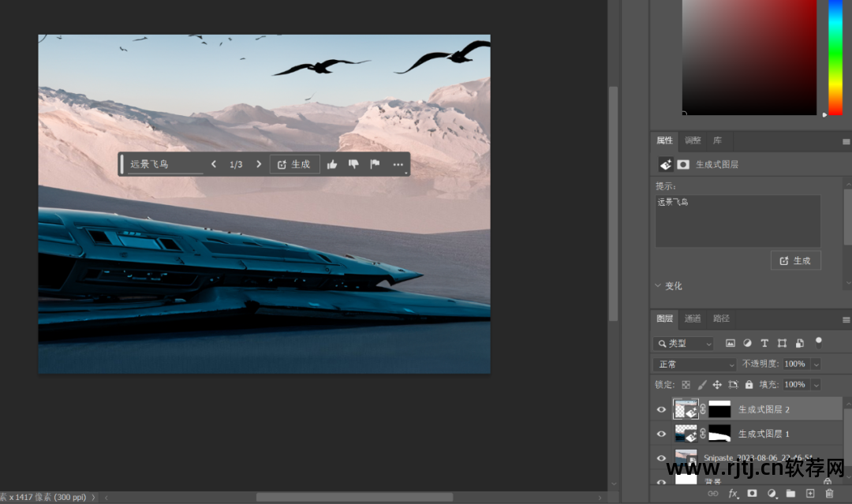Screen dimensions: 852x504
Task: Toggle mask link on 生成式图层 1
Action: tap(703, 434)
